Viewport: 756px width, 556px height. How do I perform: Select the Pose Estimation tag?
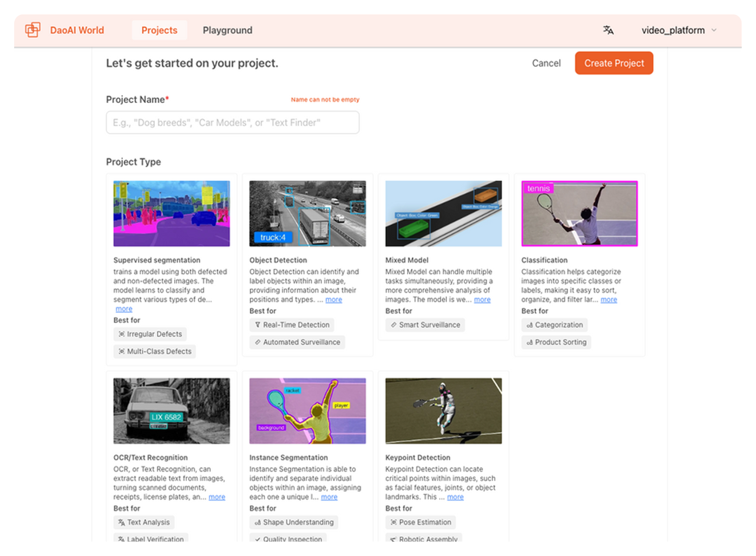(421, 522)
